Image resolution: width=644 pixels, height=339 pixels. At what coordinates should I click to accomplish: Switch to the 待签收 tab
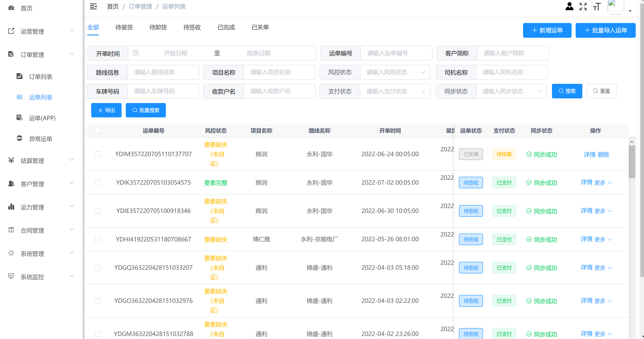[192, 27]
